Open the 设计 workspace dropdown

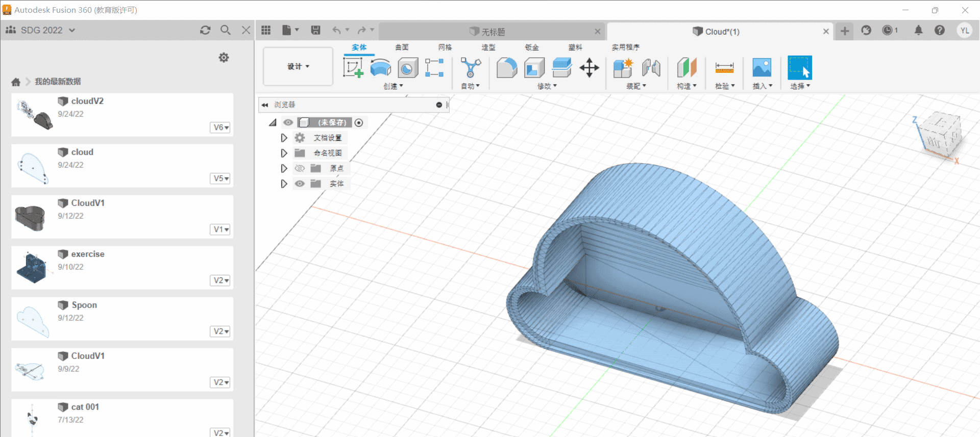click(x=298, y=66)
